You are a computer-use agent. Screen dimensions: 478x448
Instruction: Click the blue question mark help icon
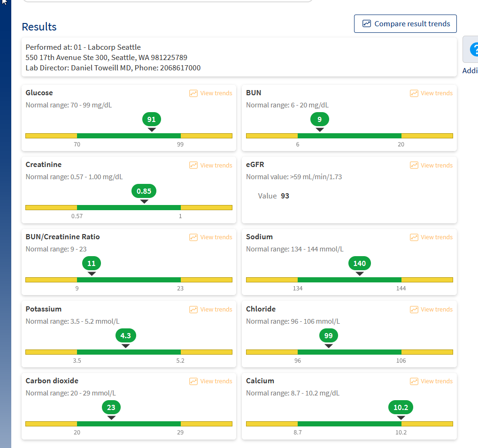(x=473, y=49)
